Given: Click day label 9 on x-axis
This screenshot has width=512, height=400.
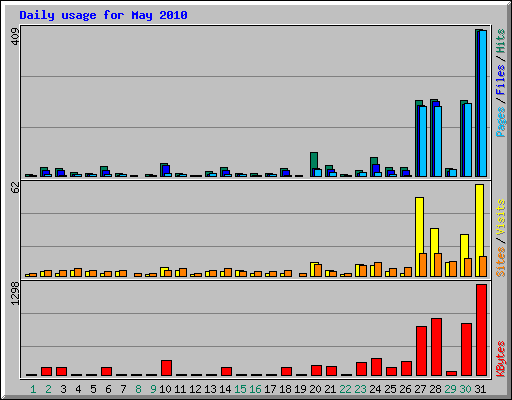Looking at the screenshot, I should tap(153, 389).
